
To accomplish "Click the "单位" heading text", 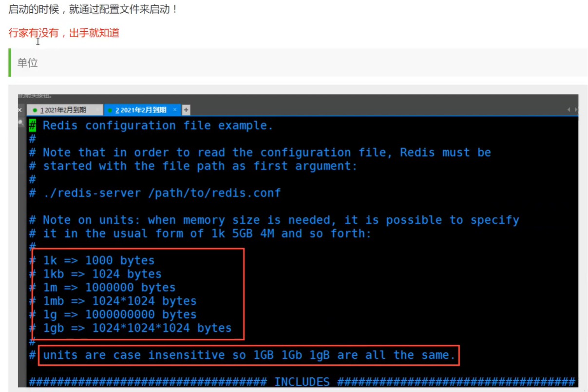I will click(28, 63).
